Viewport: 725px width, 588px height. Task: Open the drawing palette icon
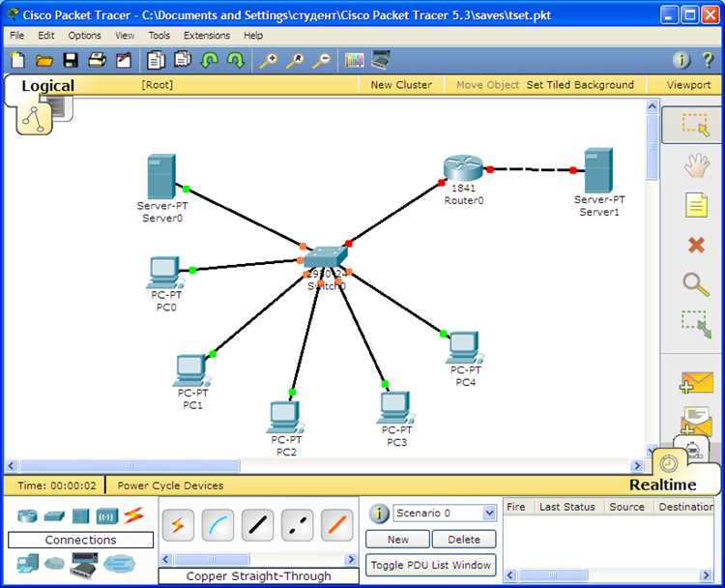pos(354,61)
